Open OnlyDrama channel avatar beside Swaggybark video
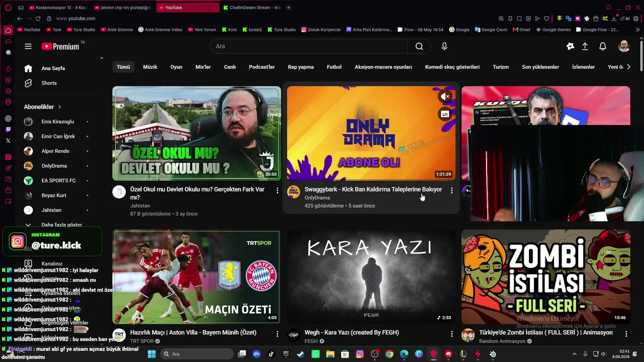The image size is (644, 362). [293, 192]
